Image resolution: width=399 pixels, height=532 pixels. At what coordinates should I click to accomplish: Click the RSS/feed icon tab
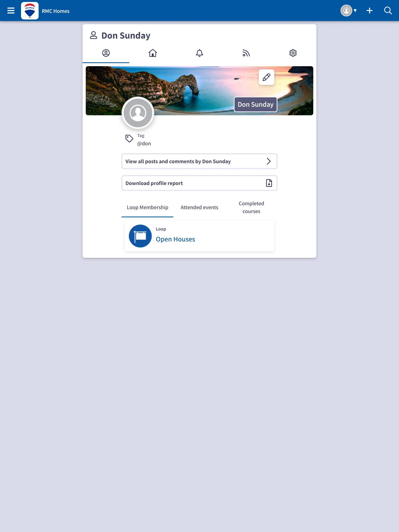click(x=246, y=53)
